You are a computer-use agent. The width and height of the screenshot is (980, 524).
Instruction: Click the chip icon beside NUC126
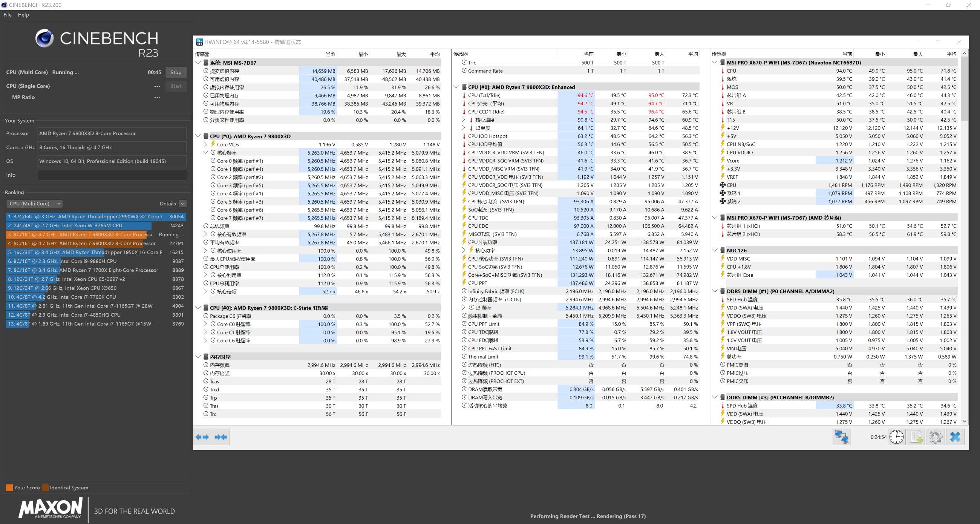click(x=723, y=250)
